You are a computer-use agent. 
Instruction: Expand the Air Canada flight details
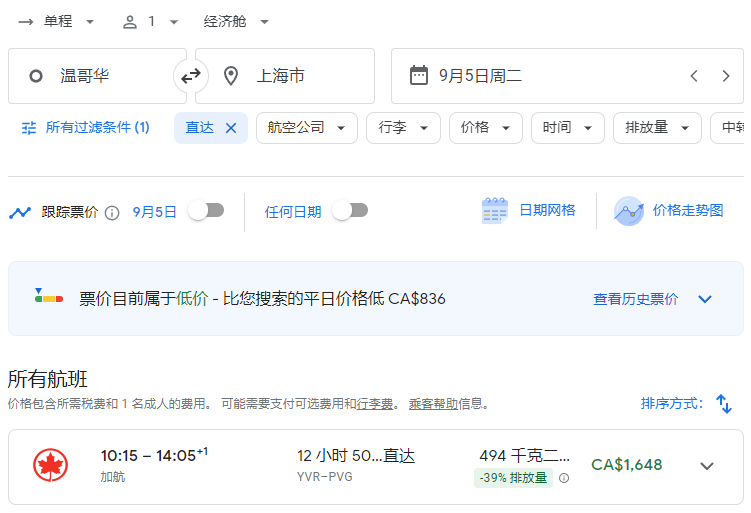pyautogui.click(x=707, y=466)
